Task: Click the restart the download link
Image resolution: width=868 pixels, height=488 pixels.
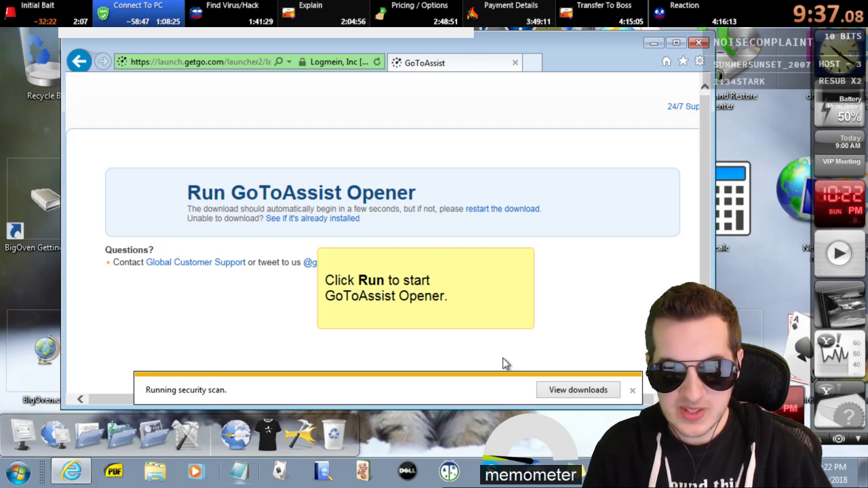Action: [x=502, y=209]
